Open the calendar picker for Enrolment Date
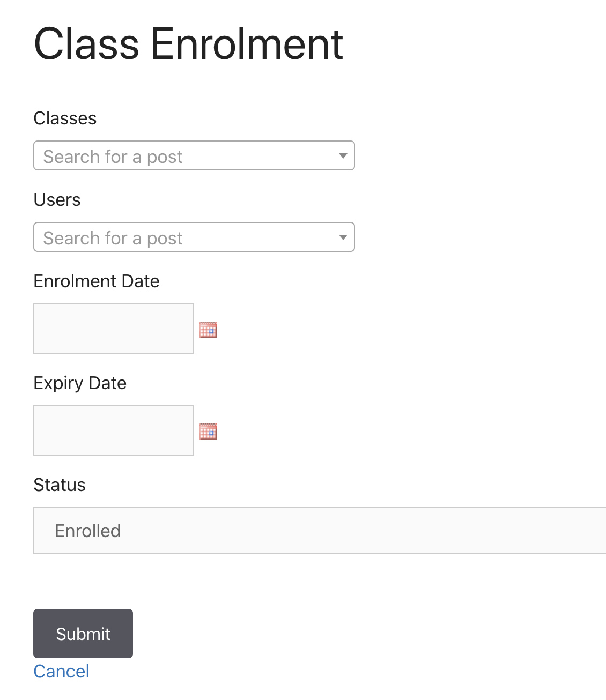 pos(208,330)
